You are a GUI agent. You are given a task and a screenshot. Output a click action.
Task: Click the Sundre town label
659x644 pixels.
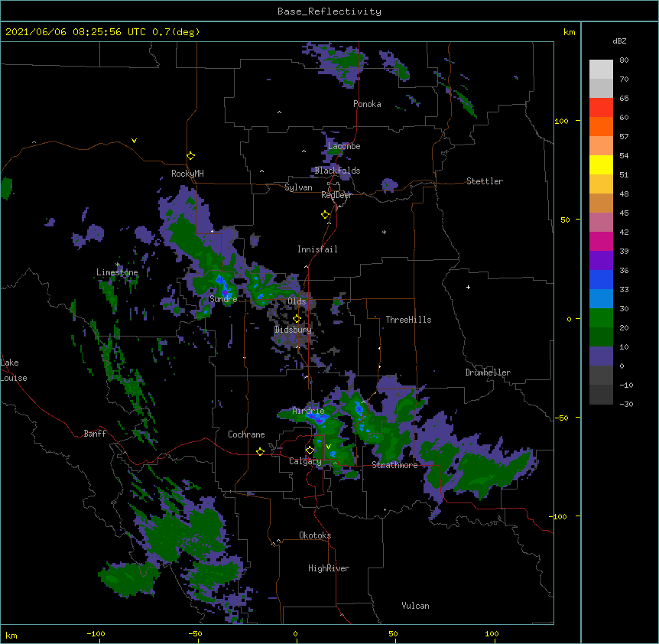[x=223, y=299]
